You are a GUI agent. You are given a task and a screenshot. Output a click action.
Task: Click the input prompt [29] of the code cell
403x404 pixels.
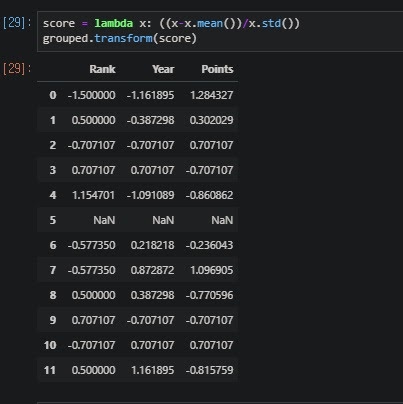17,23
